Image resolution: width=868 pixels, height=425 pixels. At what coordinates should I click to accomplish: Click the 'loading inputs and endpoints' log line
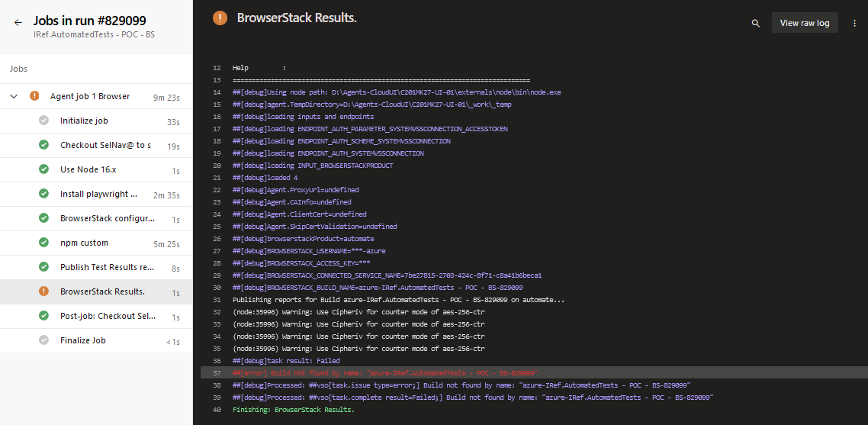coord(303,117)
